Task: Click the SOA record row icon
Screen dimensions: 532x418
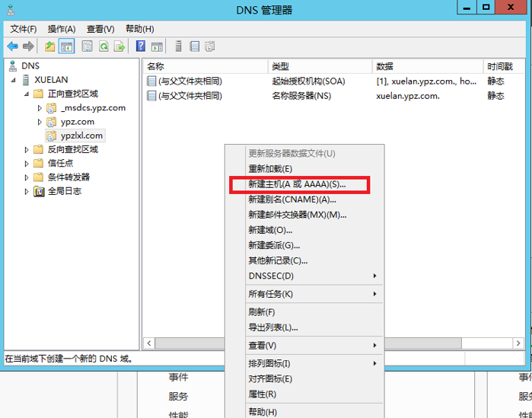Action: pyautogui.click(x=151, y=81)
